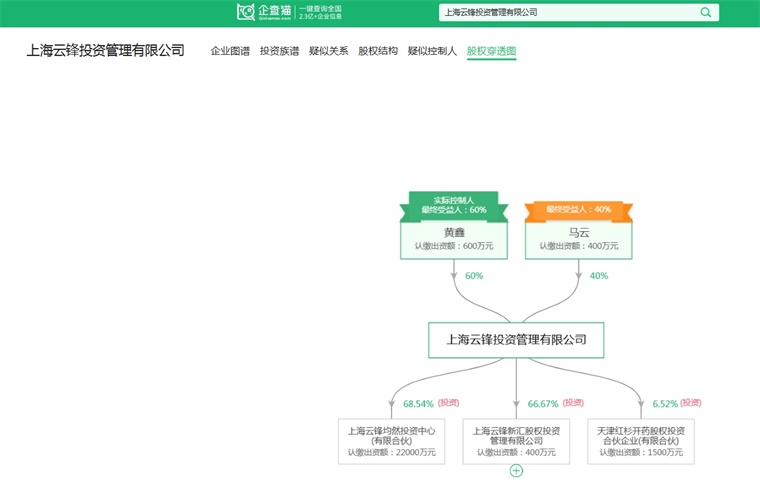Screen dimensions: 760x493
Task: Click the company title at top left
Action: (105, 50)
